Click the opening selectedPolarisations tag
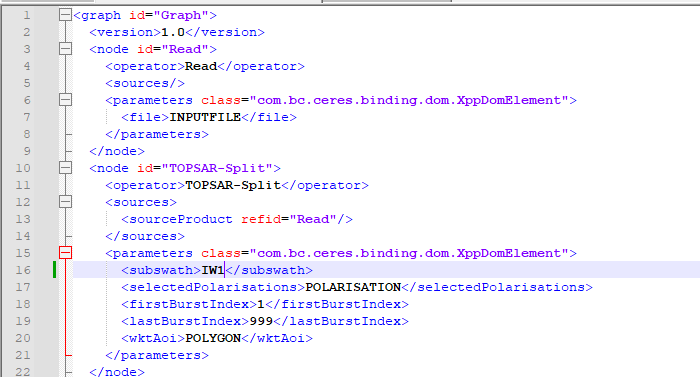The height and width of the screenshot is (377, 700). 213,287
